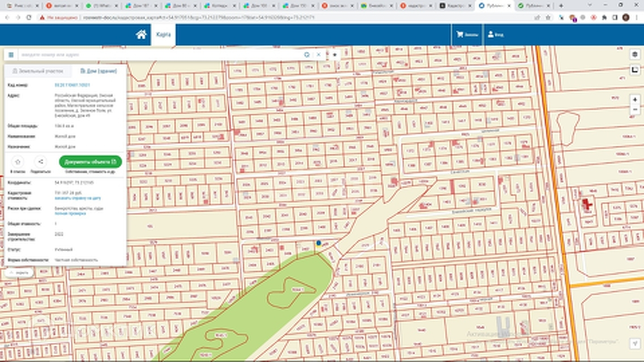This screenshot has width=644, height=362.
Task: Expand the browser tab search chevron
Action: point(590,6)
